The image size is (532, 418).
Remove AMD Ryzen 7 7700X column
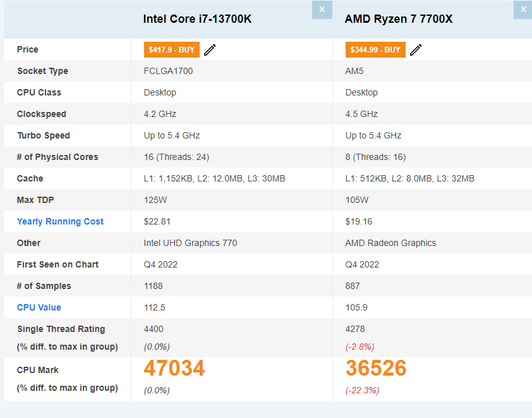[523, 9]
